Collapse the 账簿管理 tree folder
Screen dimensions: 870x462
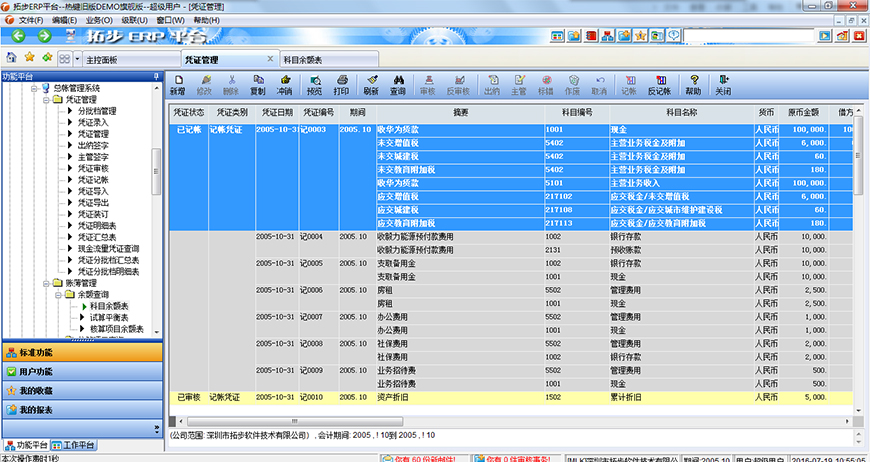[46, 283]
